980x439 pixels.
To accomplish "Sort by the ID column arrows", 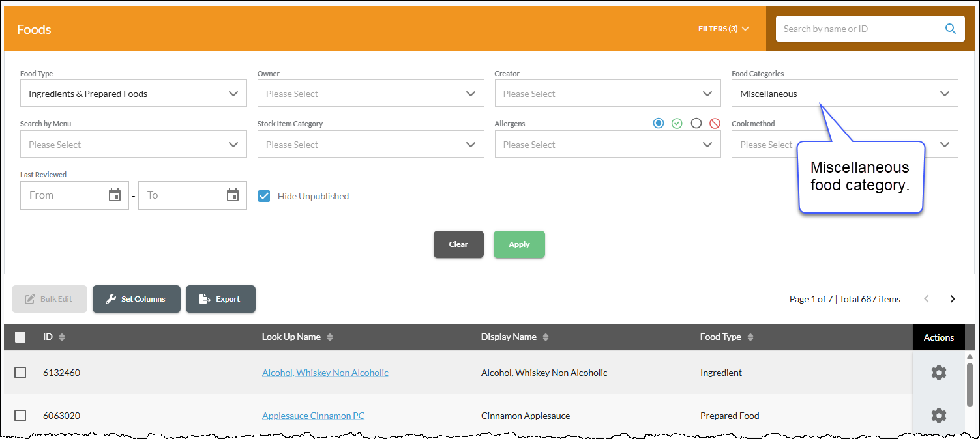I will point(62,337).
